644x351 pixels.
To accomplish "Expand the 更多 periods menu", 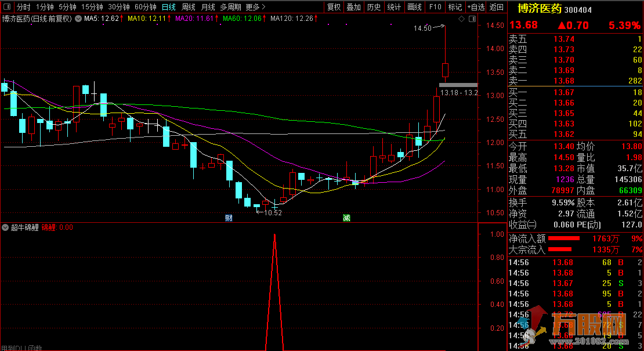I will 255,7.
